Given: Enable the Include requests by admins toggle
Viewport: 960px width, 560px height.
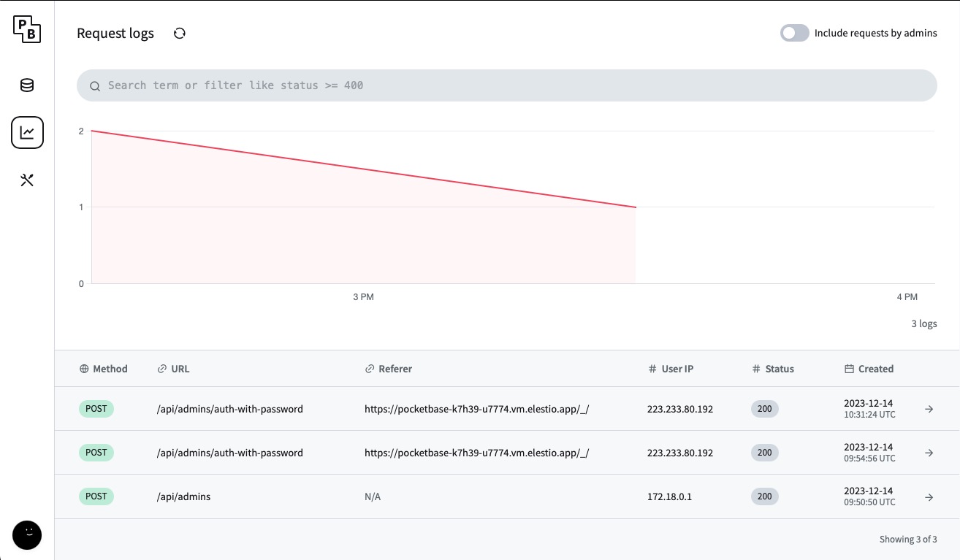Looking at the screenshot, I should 794,33.
